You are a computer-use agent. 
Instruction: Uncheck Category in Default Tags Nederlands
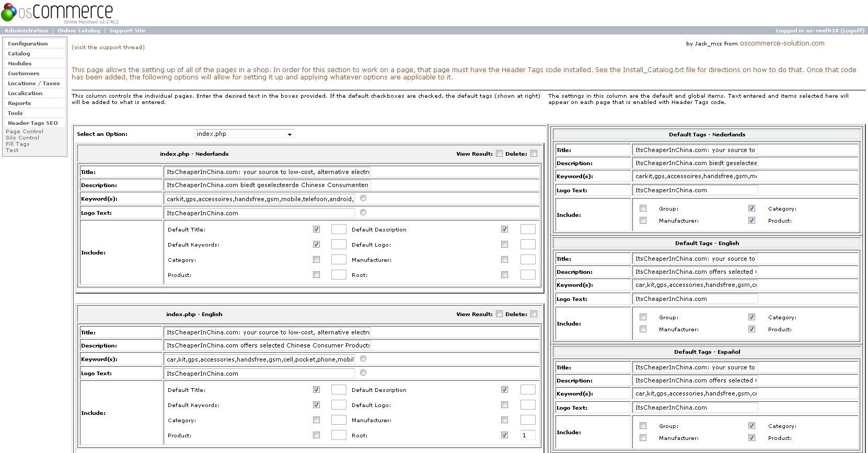click(752, 208)
